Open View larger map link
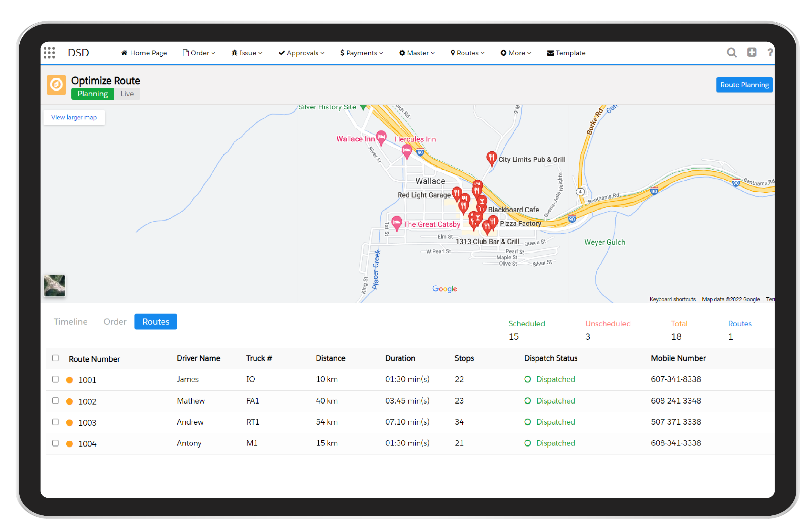Screen dimensions: 812x531 pos(74,117)
